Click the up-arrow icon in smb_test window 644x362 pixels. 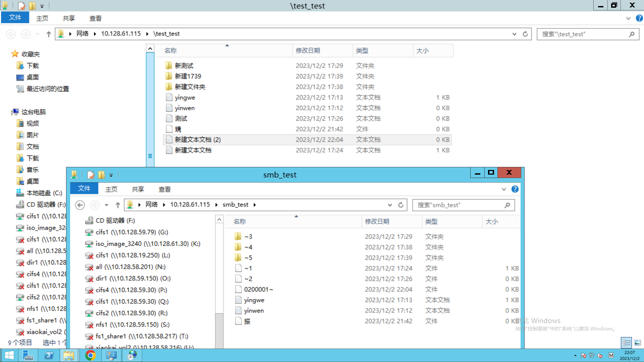[118, 205]
